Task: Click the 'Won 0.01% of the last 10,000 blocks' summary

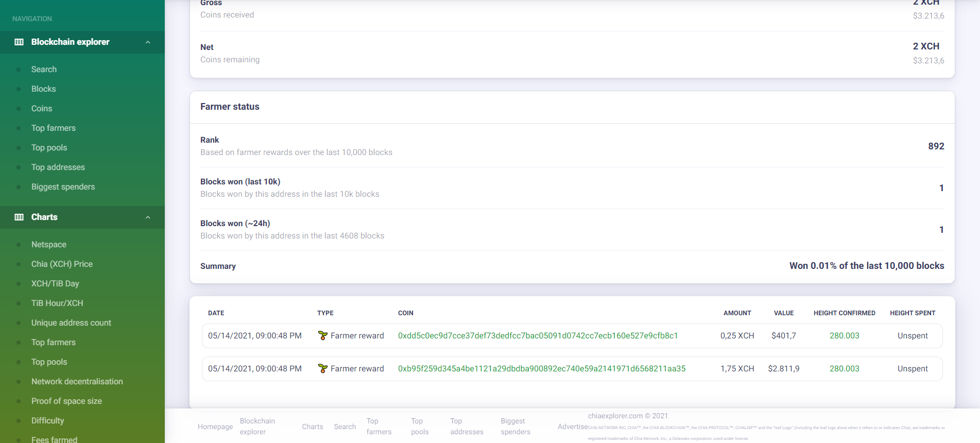Action: click(x=867, y=265)
